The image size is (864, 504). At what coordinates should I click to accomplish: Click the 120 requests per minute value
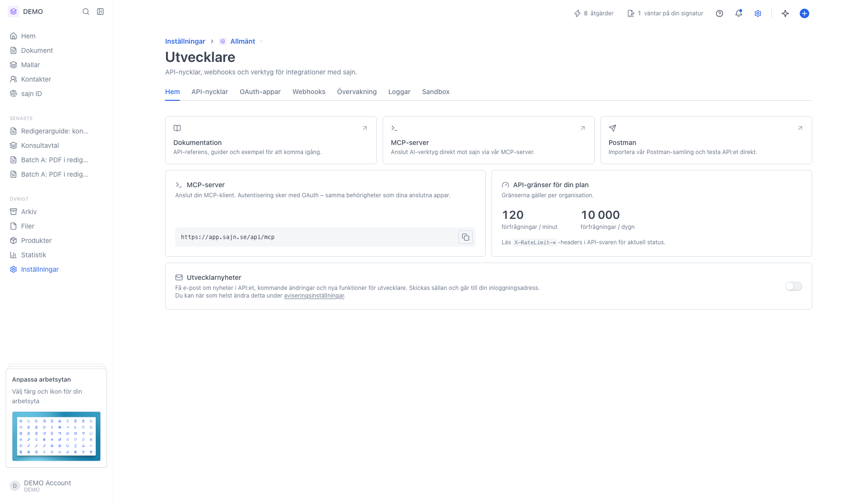[513, 215]
